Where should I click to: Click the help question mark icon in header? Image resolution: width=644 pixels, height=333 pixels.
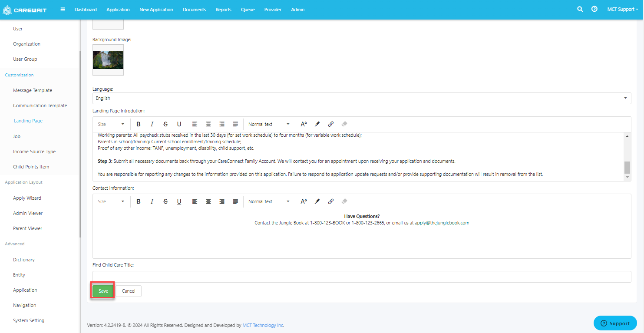594,9
